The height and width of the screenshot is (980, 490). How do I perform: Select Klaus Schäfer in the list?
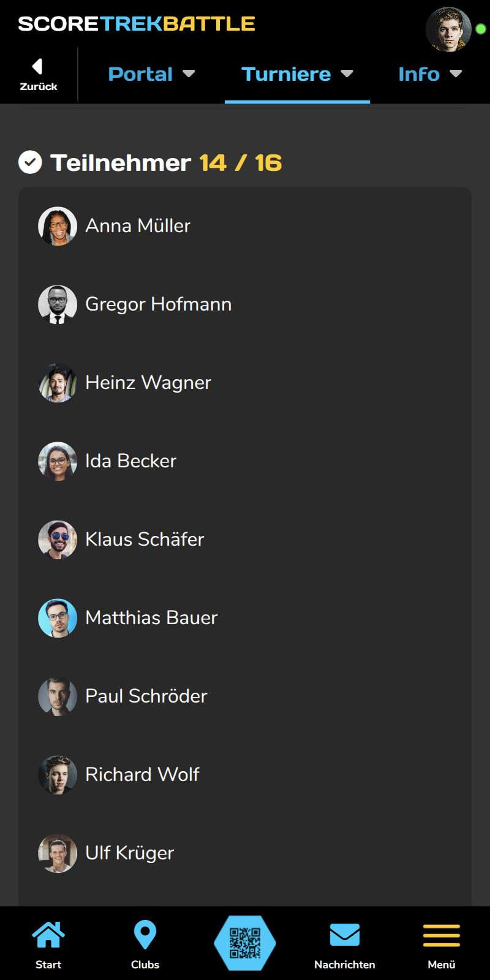pos(145,540)
